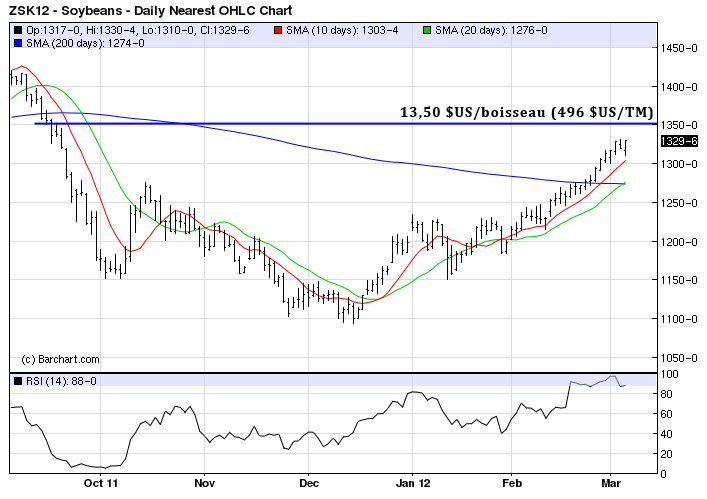Screen dimensions: 707x499
Task: Click the blue SMA 200 days swatch
Action: [19, 42]
